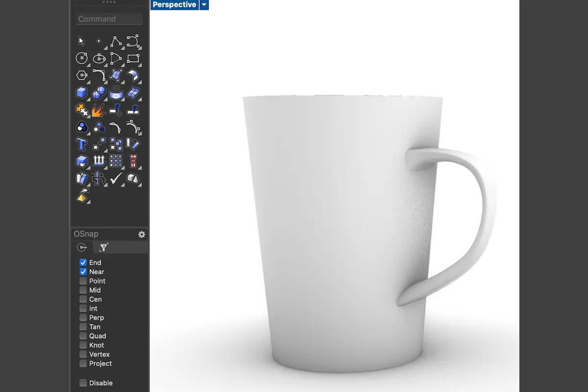Select the Box solid tool
Image resolution: width=588 pixels, height=392 pixels.
pos(81,92)
